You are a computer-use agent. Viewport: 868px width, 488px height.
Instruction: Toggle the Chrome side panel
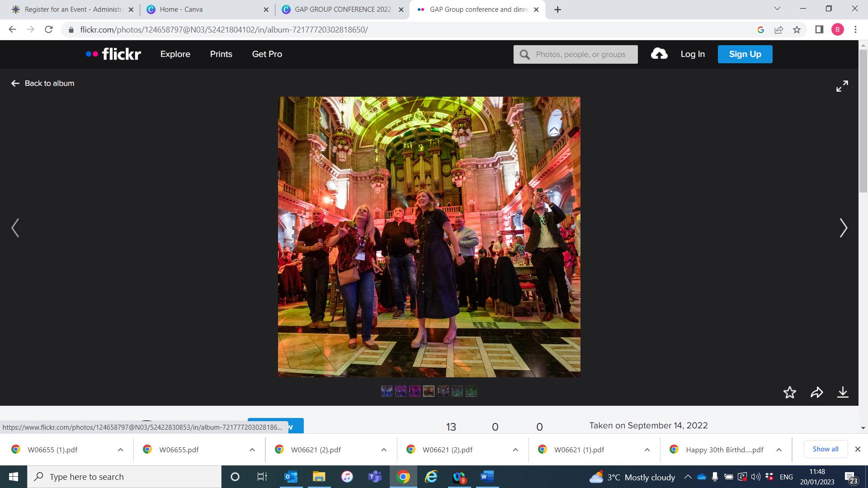tap(819, 30)
